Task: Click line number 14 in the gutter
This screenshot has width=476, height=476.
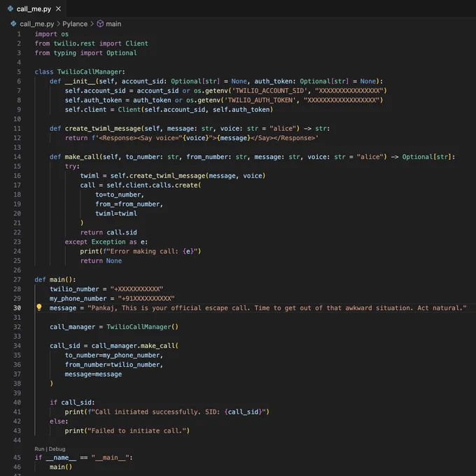Action: coord(17,157)
